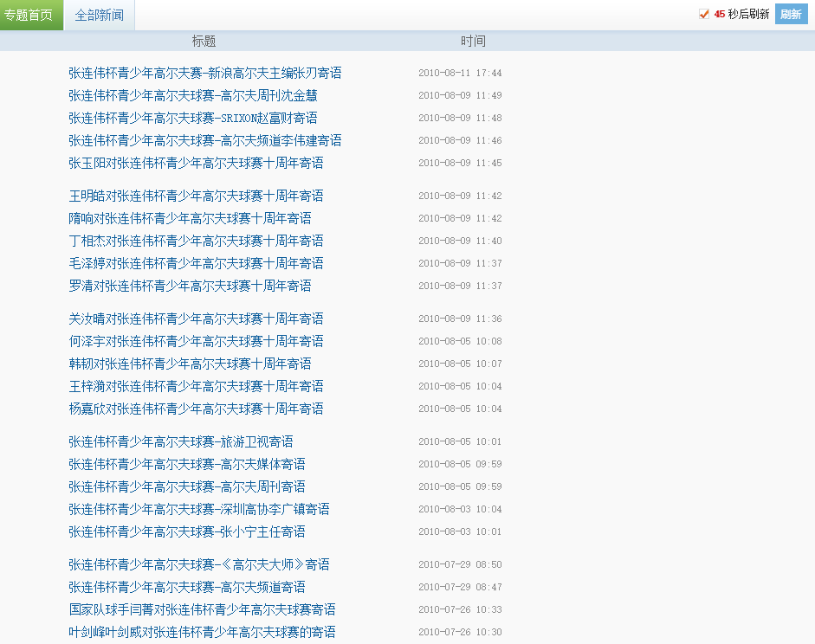Open the 隋响 anniversary message link

pyautogui.click(x=190, y=218)
